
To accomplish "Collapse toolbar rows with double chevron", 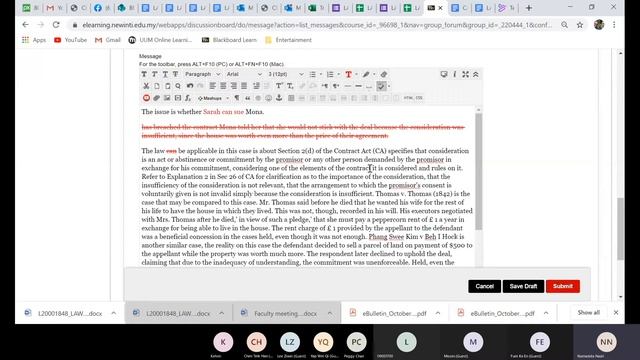I will point(476,74).
